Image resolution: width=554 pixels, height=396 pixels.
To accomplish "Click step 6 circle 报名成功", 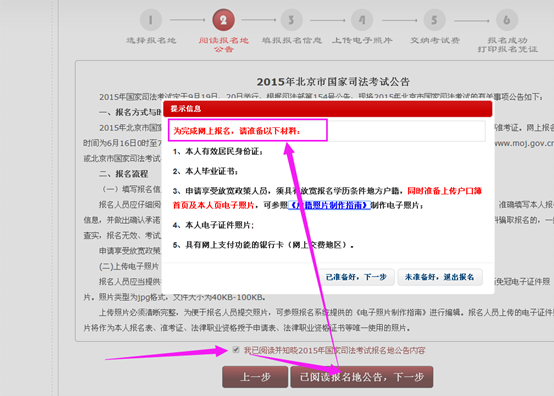I will pos(507,20).
